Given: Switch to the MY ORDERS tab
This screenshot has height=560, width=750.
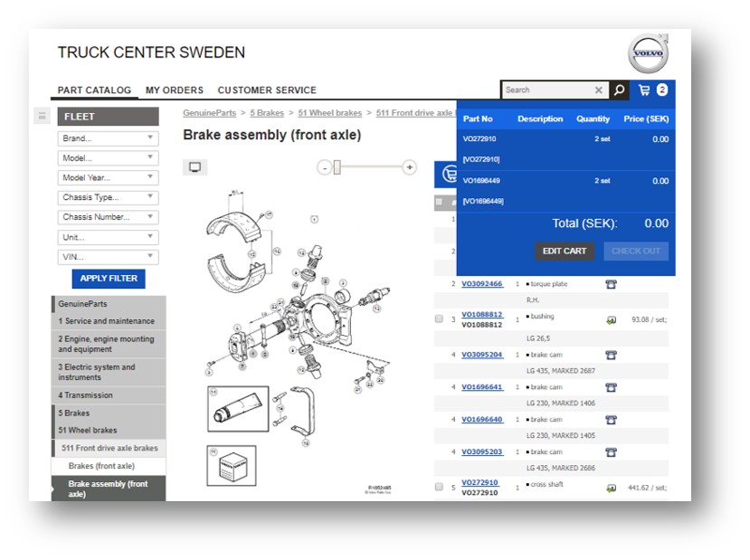Looking at the screenshot, I should [175, 90].
